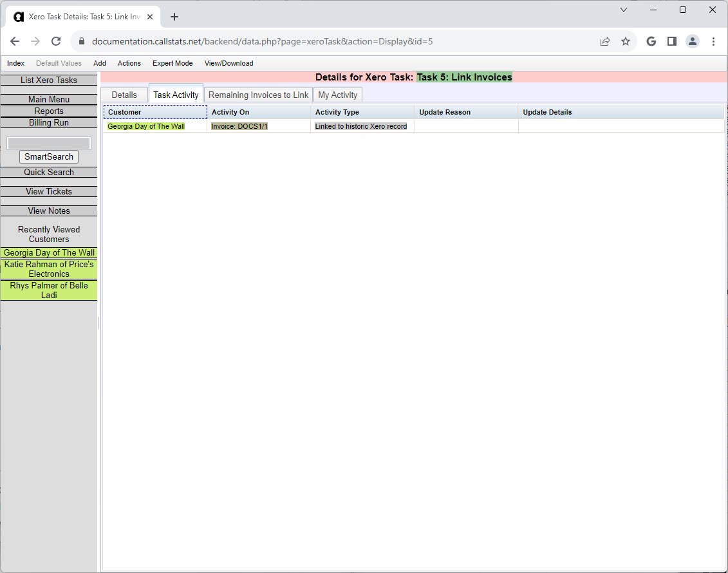This screenshot has width=728, height=573.
Task: Open the Expert Mode menu item
Action: (x=173, y=63)
